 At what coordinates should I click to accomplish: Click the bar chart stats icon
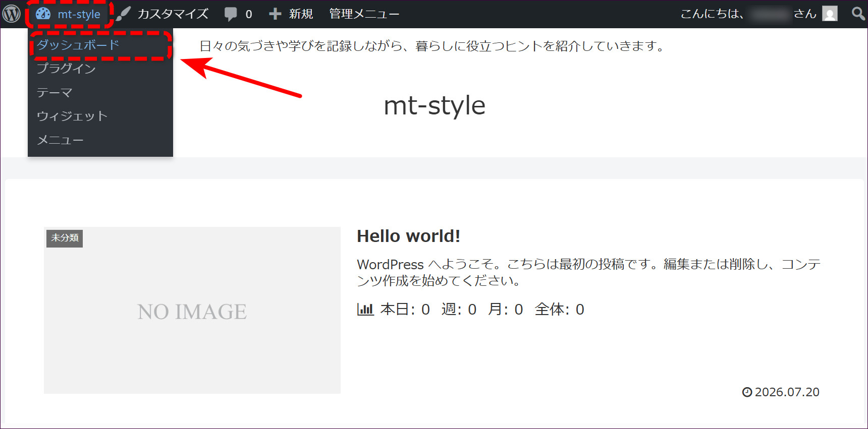(365, 309)
